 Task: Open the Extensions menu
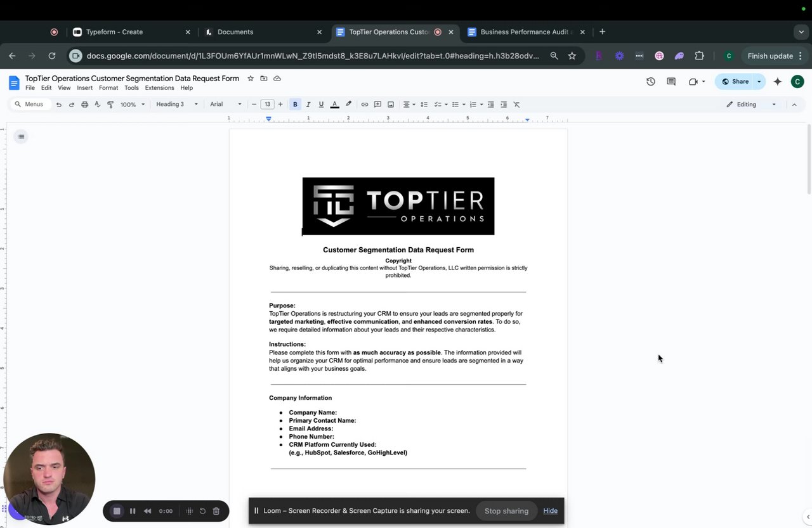pos(159,88)
